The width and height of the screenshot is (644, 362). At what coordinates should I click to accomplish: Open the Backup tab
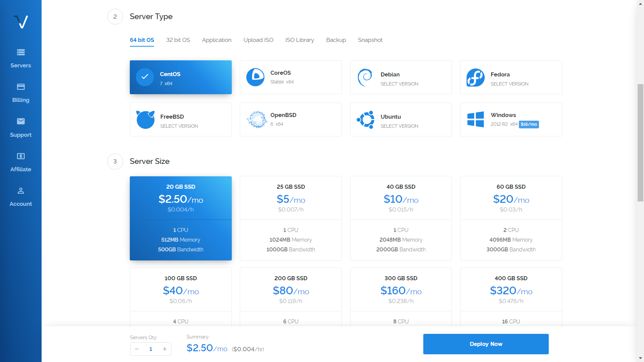tap(336, 40)
